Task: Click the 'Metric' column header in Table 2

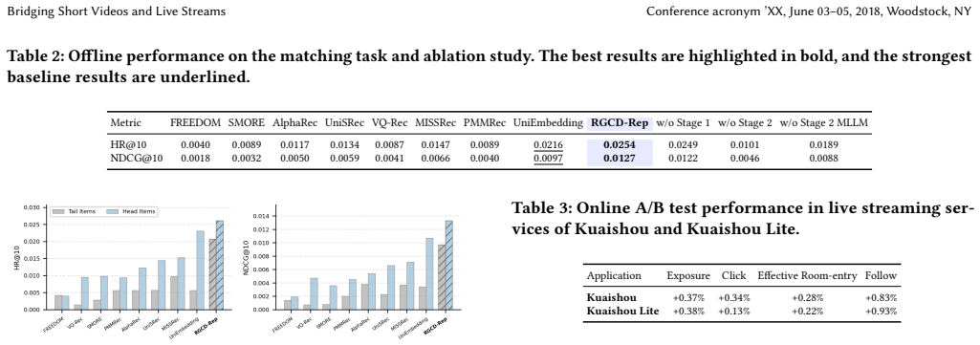Action: [125, 123]
